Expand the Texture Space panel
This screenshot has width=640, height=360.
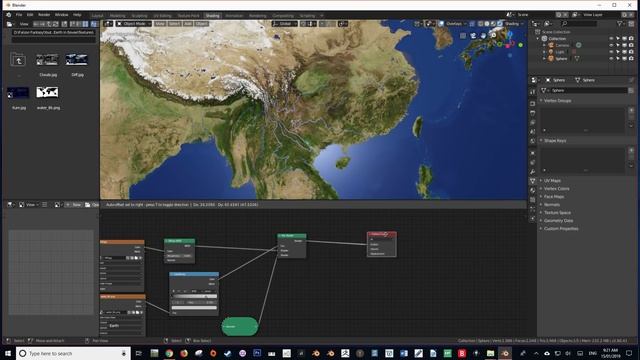[x=557, y=213]
